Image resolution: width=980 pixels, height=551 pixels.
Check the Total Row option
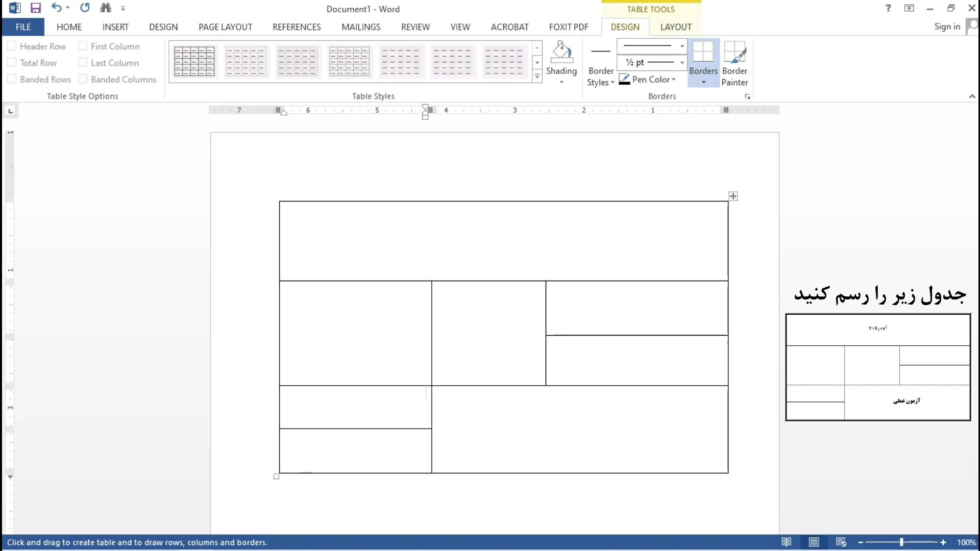tap(12, 63)
